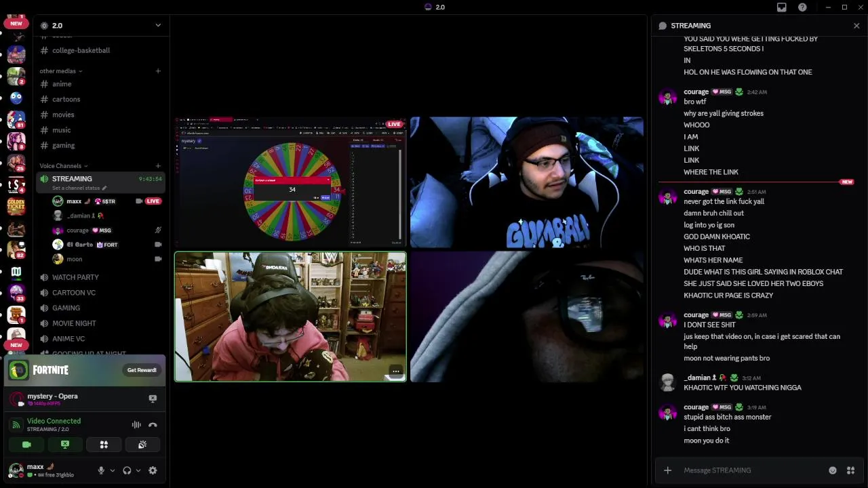Toggle camera on or off
The image size is (868, 488).
[26, 445]
